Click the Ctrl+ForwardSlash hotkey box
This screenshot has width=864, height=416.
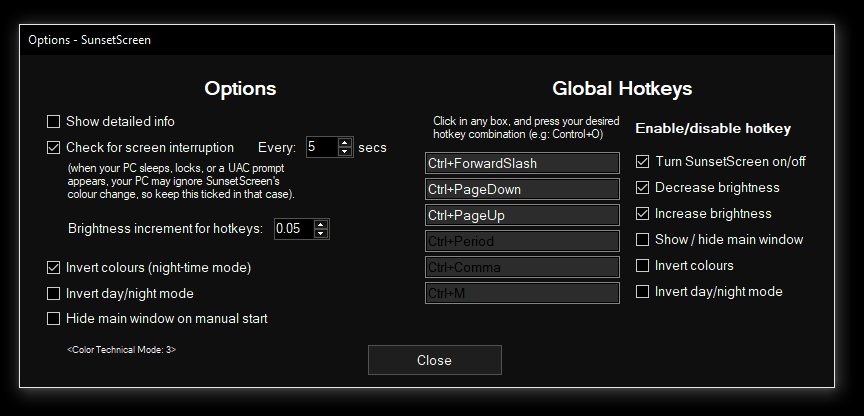(522, 163)
